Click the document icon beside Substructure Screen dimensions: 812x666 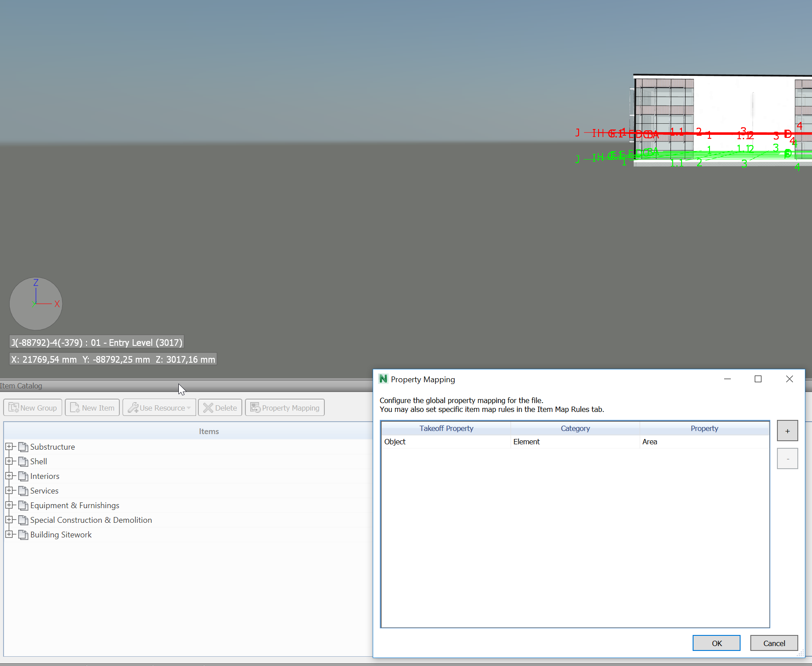pos(23,447)
